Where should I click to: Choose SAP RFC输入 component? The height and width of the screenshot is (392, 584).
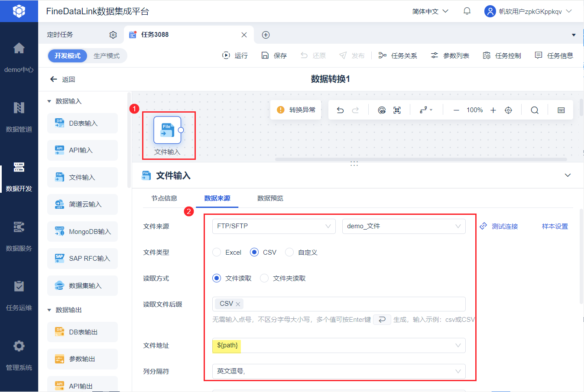pos(82,259)
